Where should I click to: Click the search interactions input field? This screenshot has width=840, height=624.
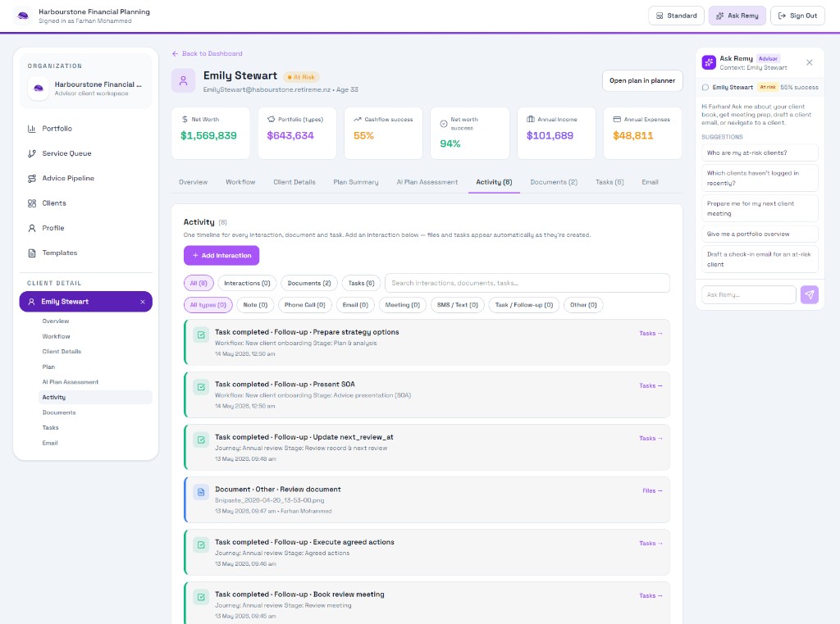[527, 284]
